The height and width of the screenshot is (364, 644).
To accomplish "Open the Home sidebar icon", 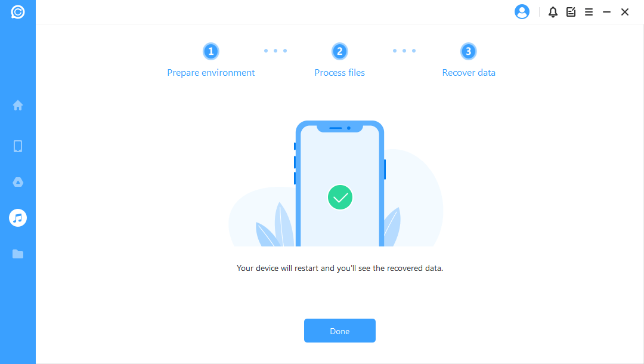I will (x=18, y=105).
